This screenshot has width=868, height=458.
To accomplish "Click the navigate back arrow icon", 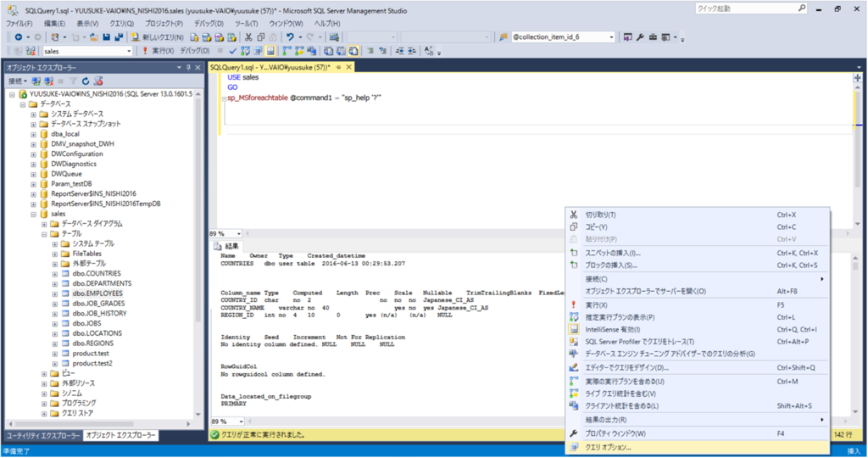I will (19, 37).
